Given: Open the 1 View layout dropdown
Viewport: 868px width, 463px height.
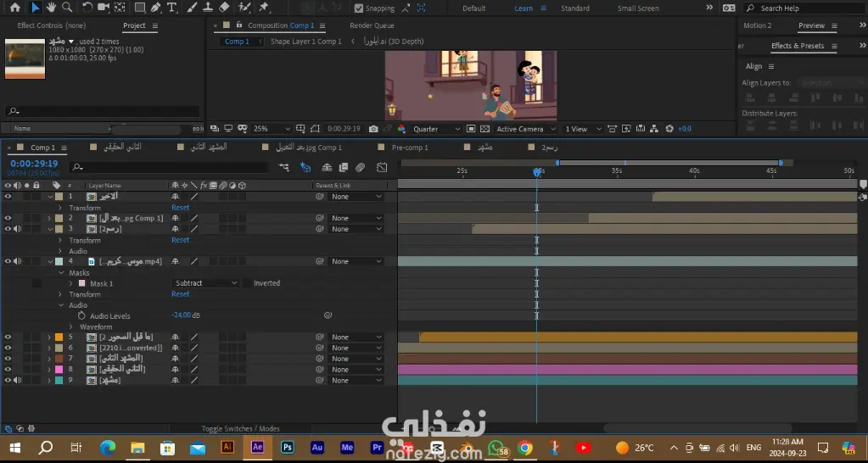Looking at the screenshot, I should click(583, 128).
